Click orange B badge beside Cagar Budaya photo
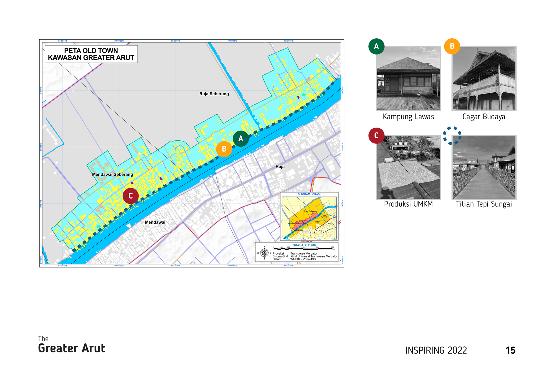The image size is (554, 392). [452, 46]
